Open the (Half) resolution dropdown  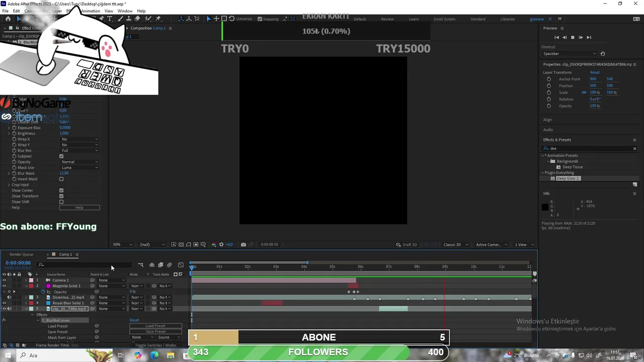click(152, 245)
